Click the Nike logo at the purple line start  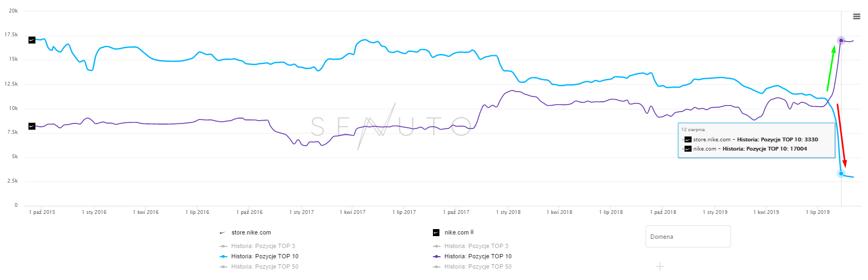tap(32, 126)
